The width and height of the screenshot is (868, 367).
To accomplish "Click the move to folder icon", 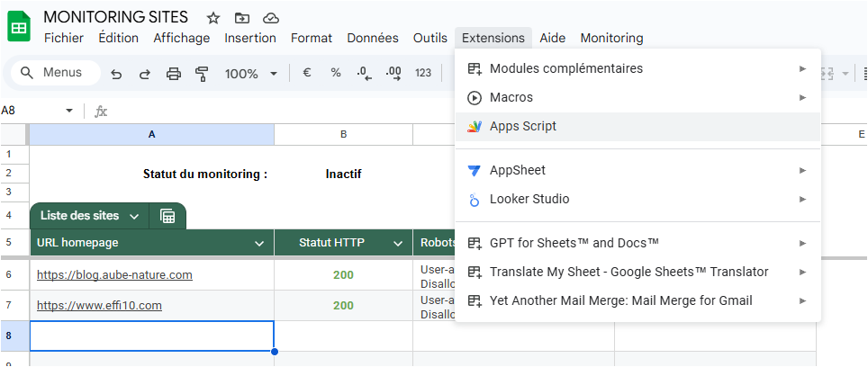I will 241,18.
